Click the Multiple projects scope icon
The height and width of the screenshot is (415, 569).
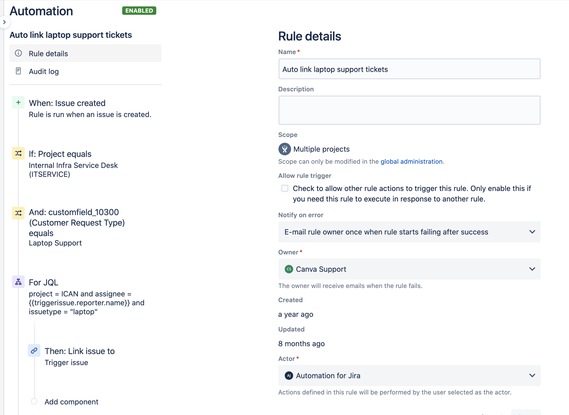click(284, 149)
